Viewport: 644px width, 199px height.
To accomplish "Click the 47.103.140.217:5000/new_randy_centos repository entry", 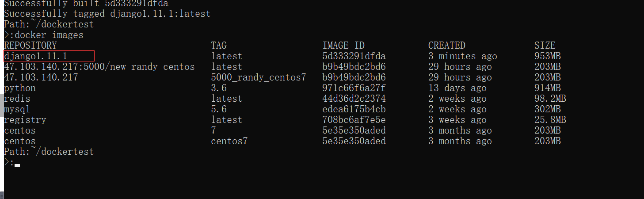I will 99,67.
